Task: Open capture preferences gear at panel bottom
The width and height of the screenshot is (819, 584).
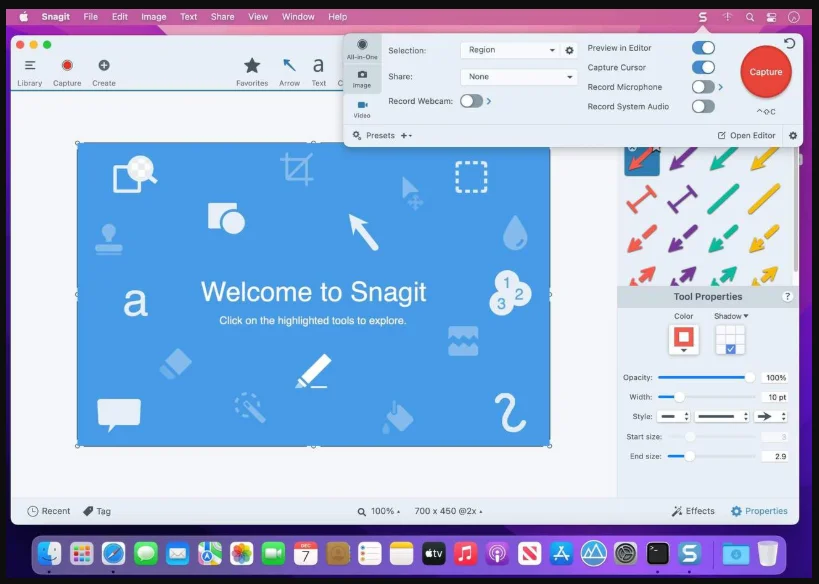Action: (793, 135)
